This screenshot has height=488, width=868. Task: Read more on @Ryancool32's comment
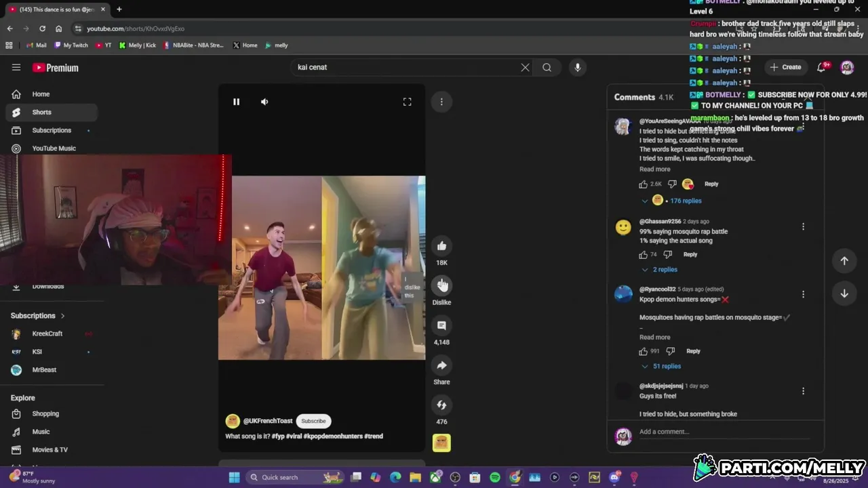click(x=654, y=338)
